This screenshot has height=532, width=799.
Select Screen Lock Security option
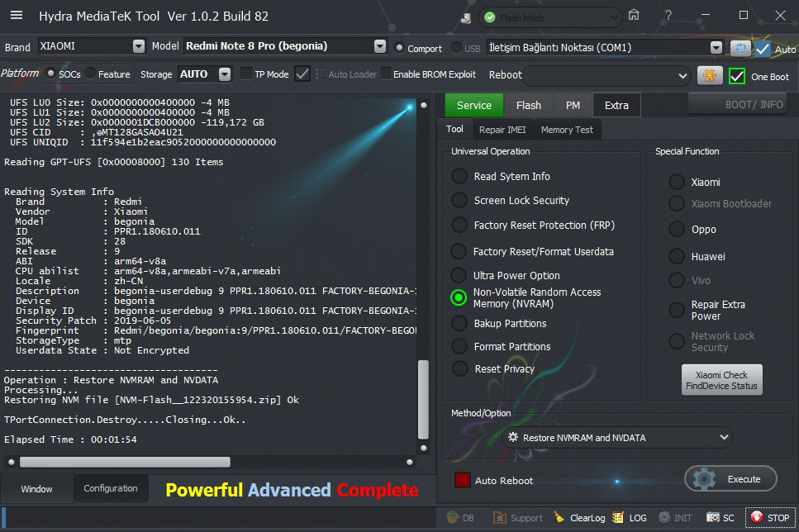pyautogui.click(x=459, y=200)
